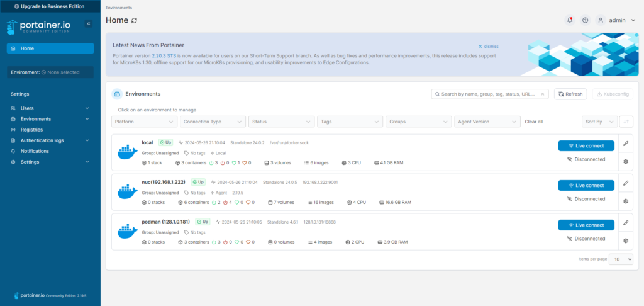
Task: Open settings gear for nuc environment
Action: tap(626, 201)
